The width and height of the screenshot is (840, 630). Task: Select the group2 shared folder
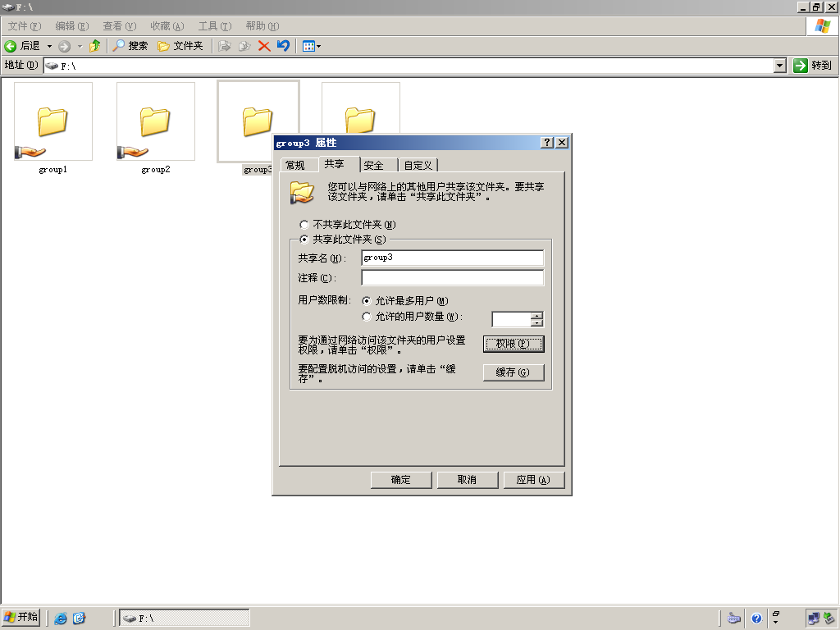155,129
